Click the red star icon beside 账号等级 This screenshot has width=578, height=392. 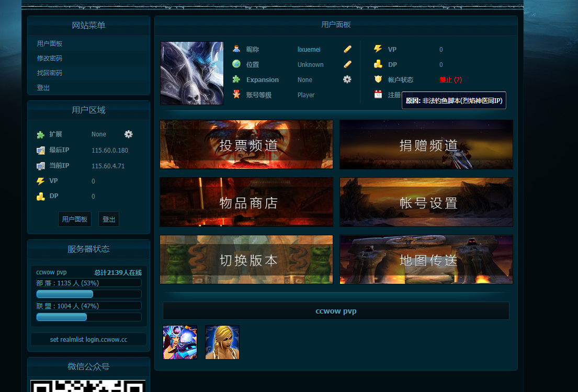pyautogui.click(x=237, y=94)
